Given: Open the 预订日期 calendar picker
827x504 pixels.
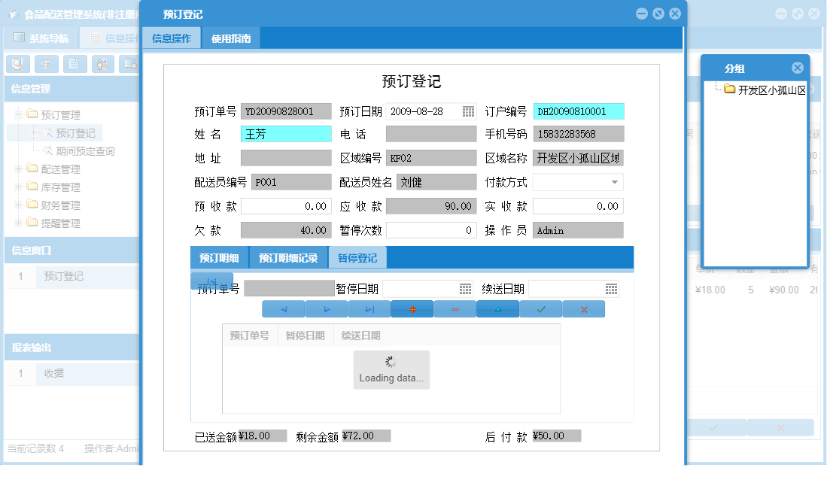Looking at the screenshot, I should (467, 110).
